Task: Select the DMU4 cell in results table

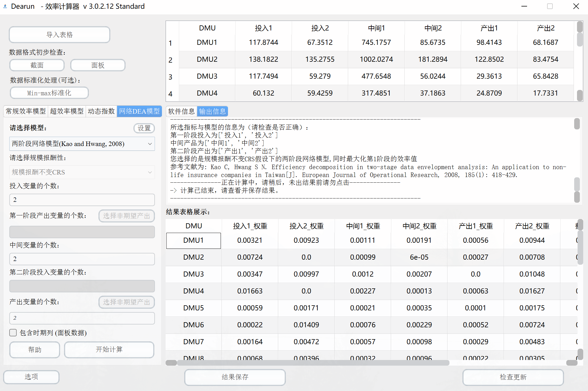Action: [193, 291]
